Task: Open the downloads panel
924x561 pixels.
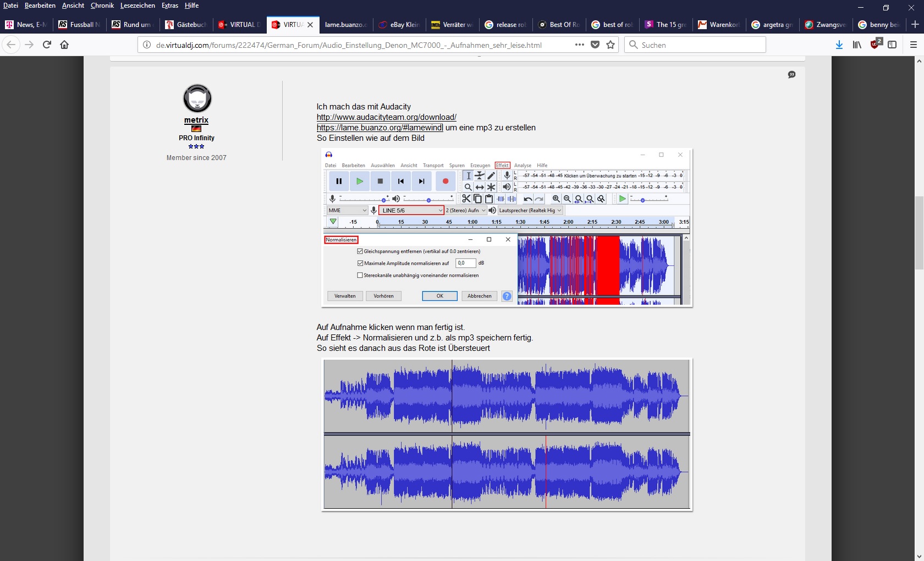Action: coord(839,45)
